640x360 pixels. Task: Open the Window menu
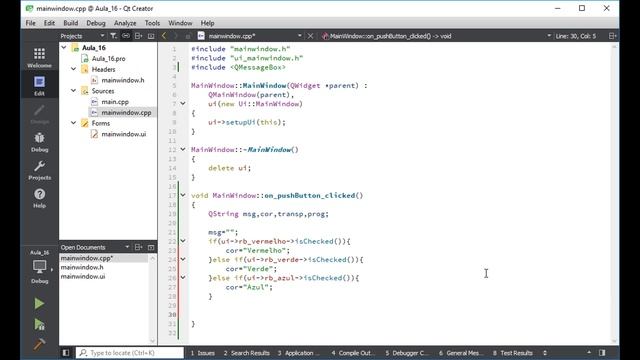180,23
